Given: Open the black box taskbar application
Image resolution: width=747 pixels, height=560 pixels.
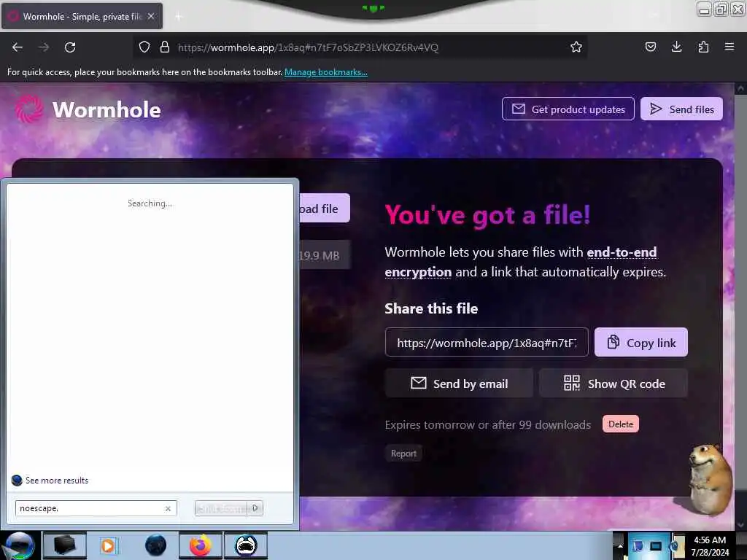Looking at the screenshot, I should (64, 545).
